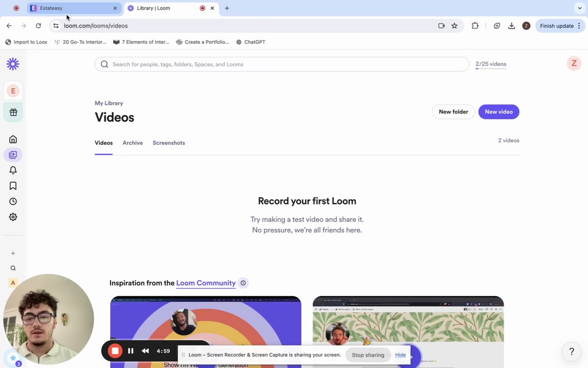Close the Library | Loom tab
The height and width of the screenshot is (368, 588).
(x=212, y=8)
